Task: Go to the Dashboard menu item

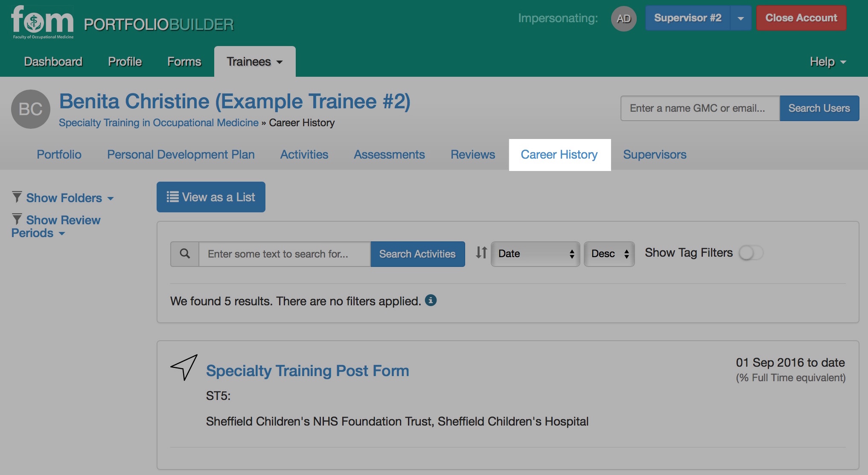Action: point(53,61)
